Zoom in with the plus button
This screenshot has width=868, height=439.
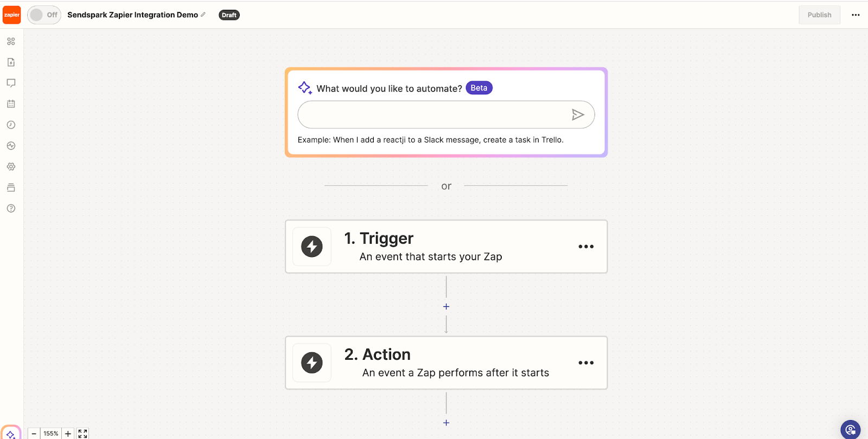[68, 434]
